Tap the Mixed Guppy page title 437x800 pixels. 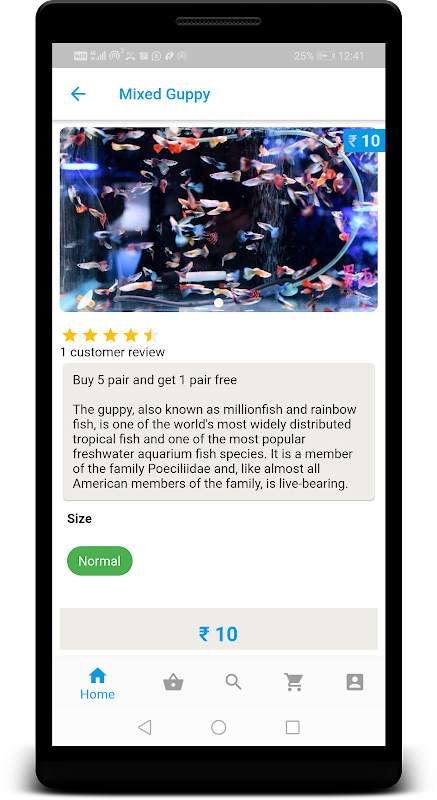165,94
